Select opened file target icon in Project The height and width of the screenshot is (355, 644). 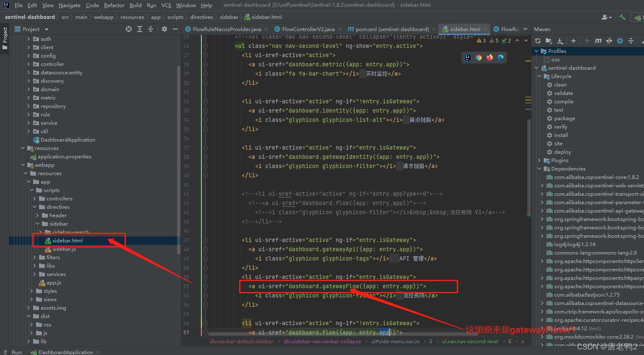point(129,29)
